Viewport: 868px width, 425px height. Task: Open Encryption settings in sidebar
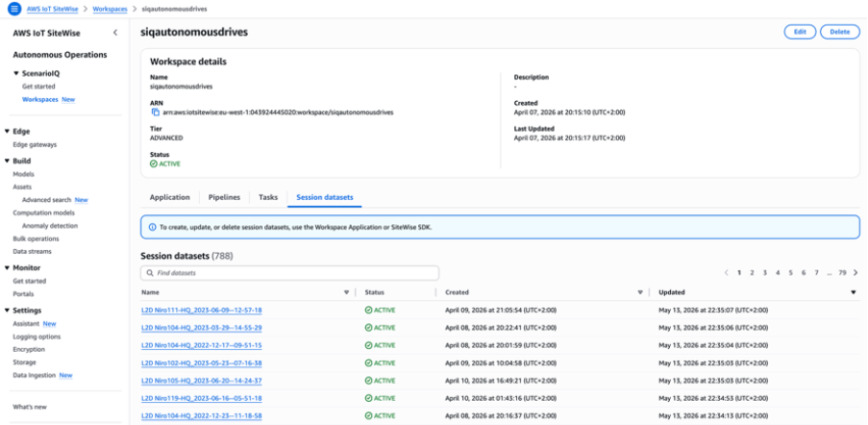click(x=29, y=349)
